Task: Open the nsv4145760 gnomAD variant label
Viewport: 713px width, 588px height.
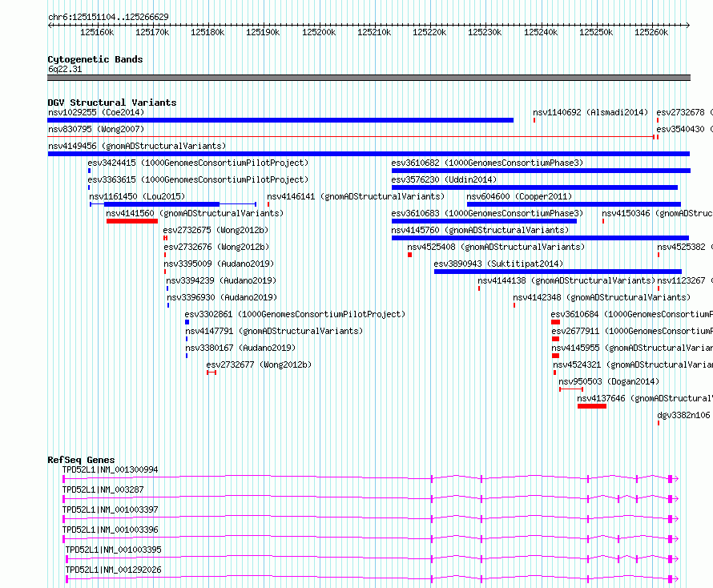Action: [x=480, y=230]
